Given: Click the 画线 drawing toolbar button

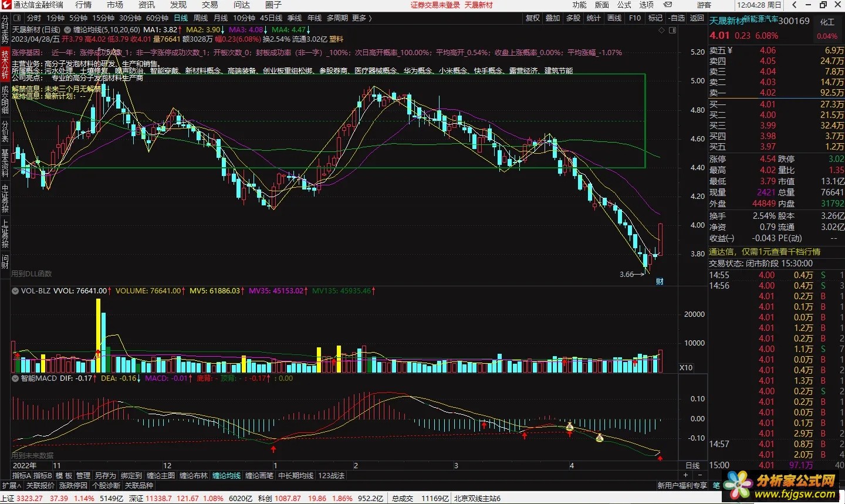Looking at the screenshot, I should [x=614, y=18].
